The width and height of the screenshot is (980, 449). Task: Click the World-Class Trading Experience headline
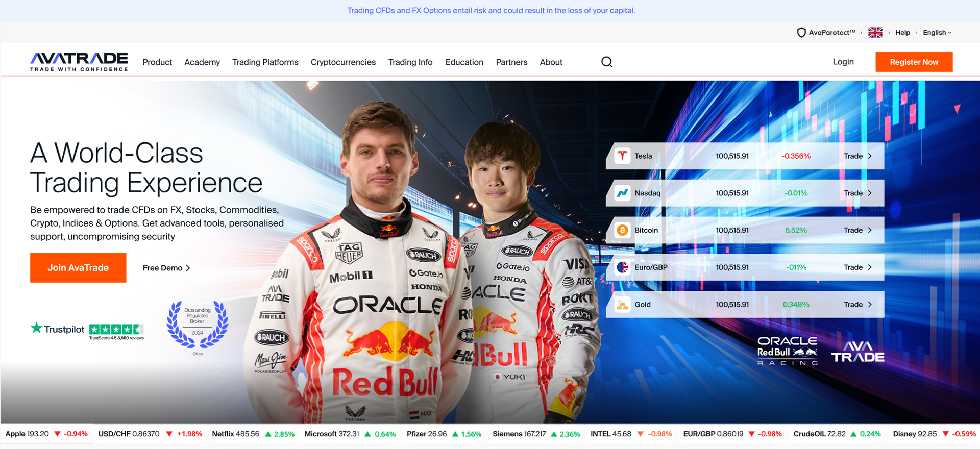pos(146,167)
